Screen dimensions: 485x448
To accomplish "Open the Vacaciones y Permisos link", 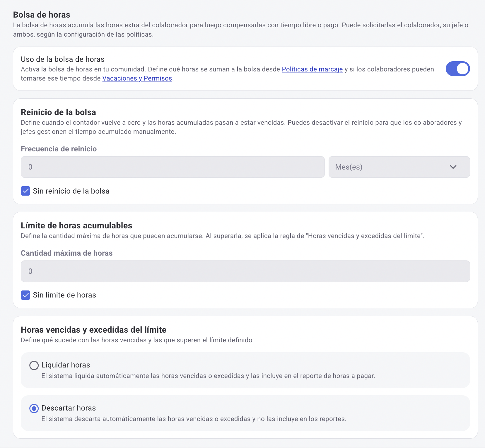I will (137, 78).
